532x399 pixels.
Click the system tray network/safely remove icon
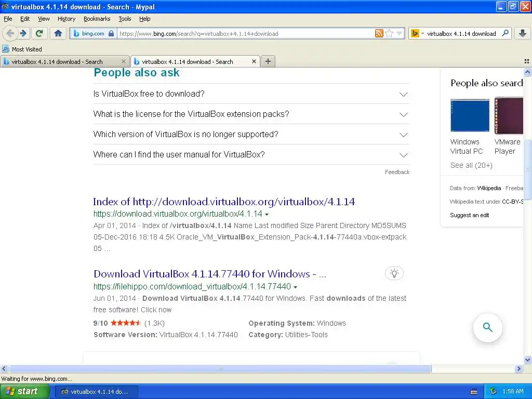(x=494, y=391)
